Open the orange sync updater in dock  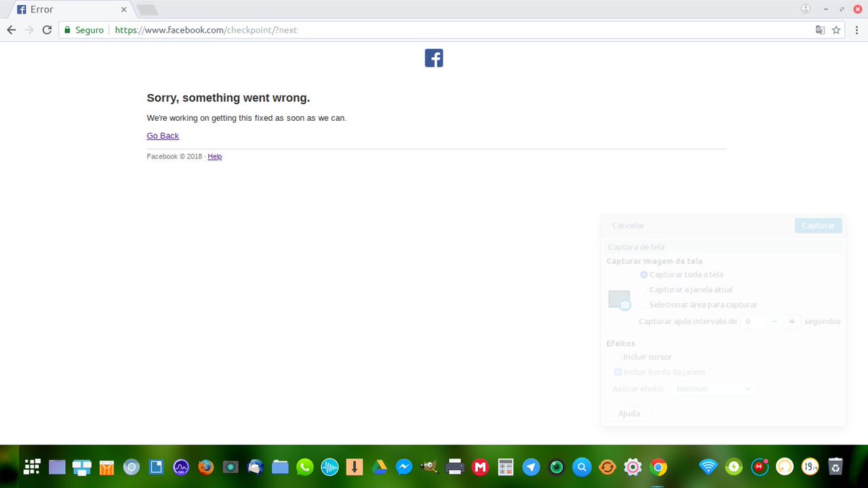[x=608, y=467]
